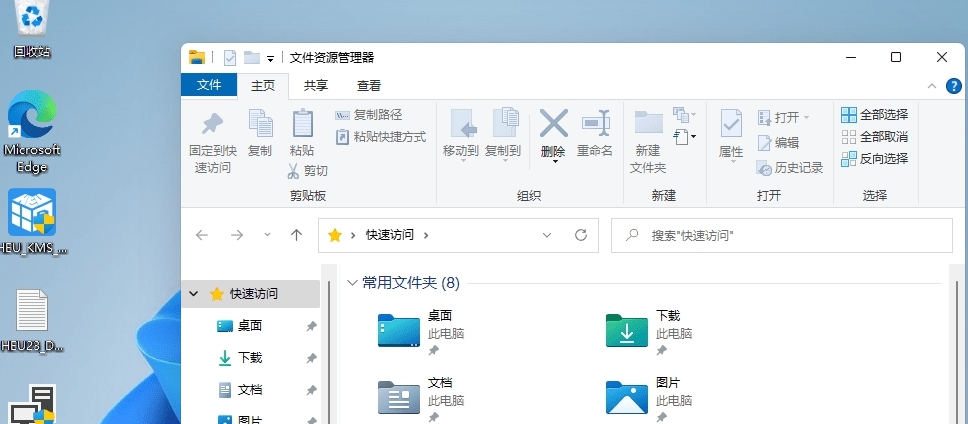
Task: Click 快速访问 in the address bar
Action: coord(390,235)
